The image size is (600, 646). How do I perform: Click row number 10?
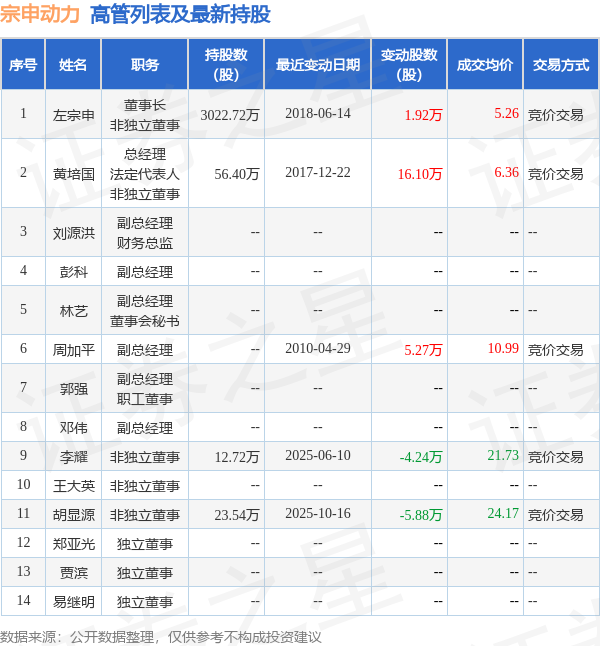pos(23,484)
